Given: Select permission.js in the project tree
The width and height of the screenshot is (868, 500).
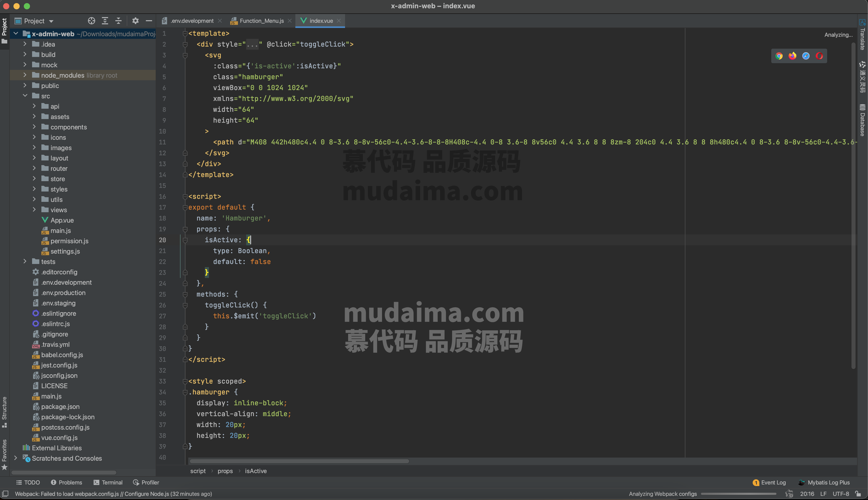Looking at the screenshot, I should click(69, 241).
